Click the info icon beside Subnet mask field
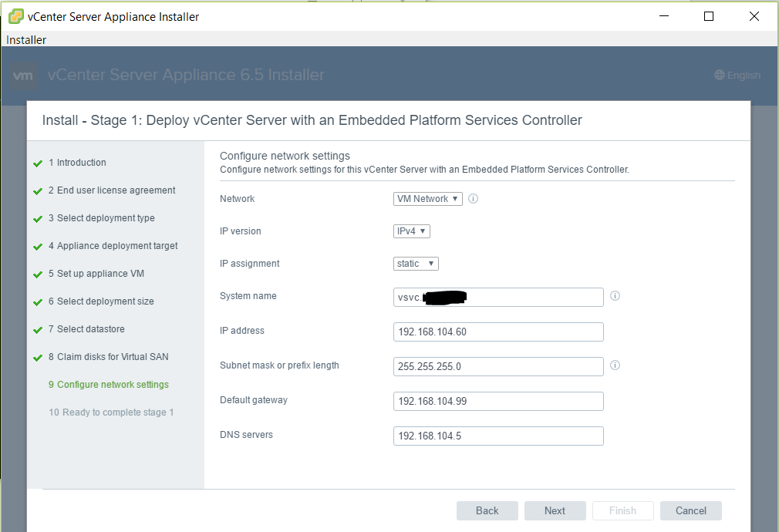This screenshot has height=532, width=779. click(615, 365)
